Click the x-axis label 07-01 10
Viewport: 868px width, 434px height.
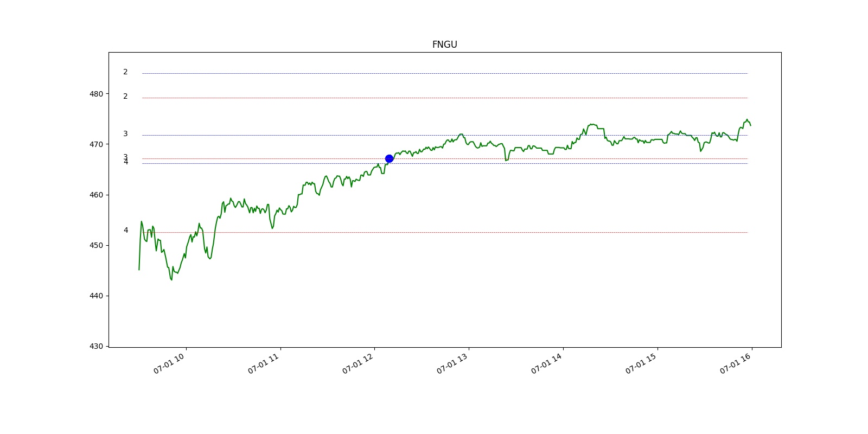click(169, 363)
